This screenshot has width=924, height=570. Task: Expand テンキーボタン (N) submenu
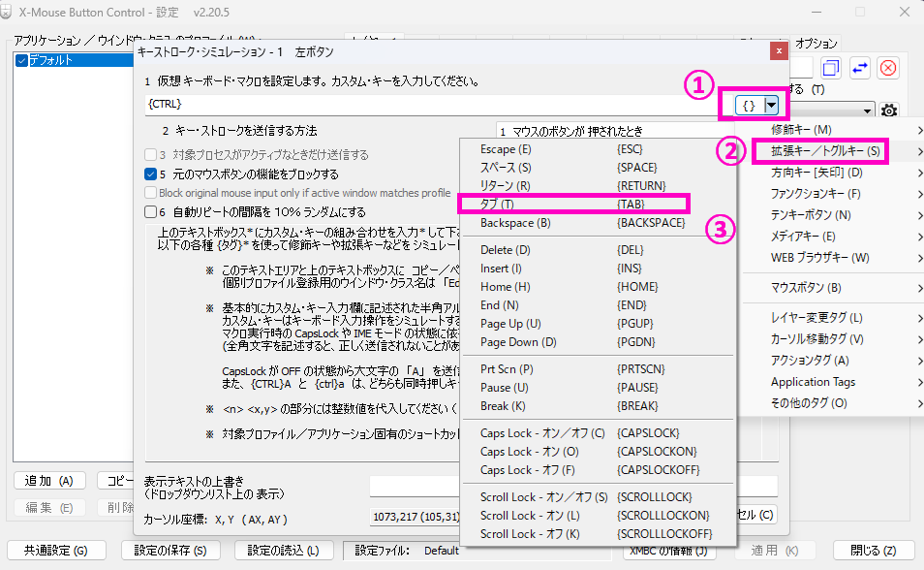click(832, 215)
